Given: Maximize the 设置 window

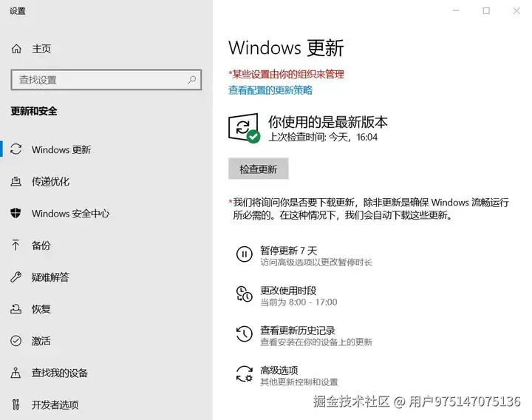Looking at the screenshot, I should coord(486,10).
